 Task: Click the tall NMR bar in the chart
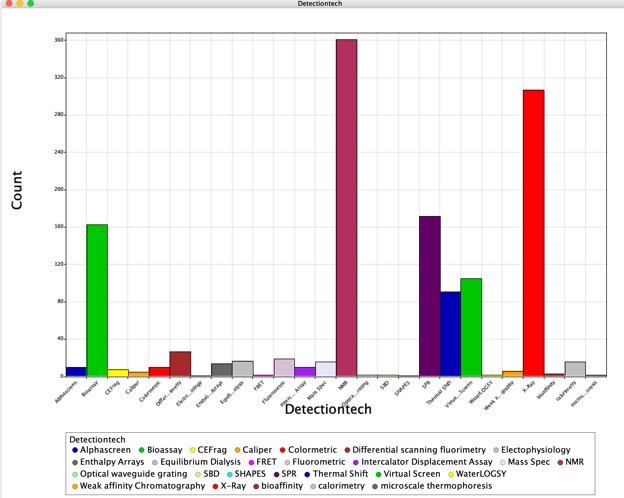(x=347, y=208)
